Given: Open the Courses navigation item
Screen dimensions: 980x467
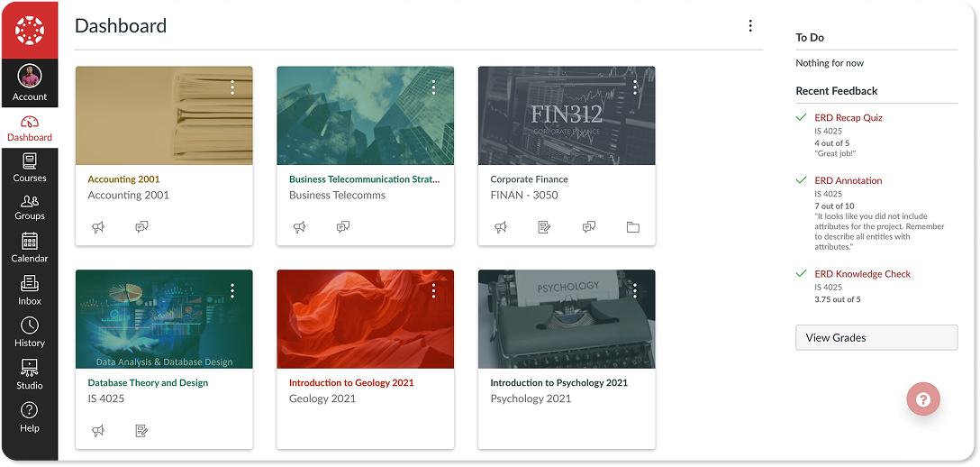Looking at the screenshot, I should pos(30,169).
